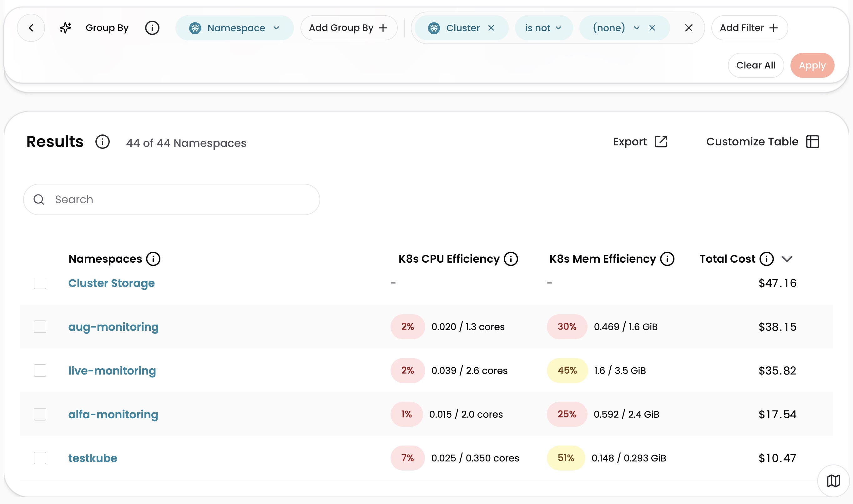Click the Add Group By button
The height and width of the screenshot is (504, 853).
click(x=349, y=28)
